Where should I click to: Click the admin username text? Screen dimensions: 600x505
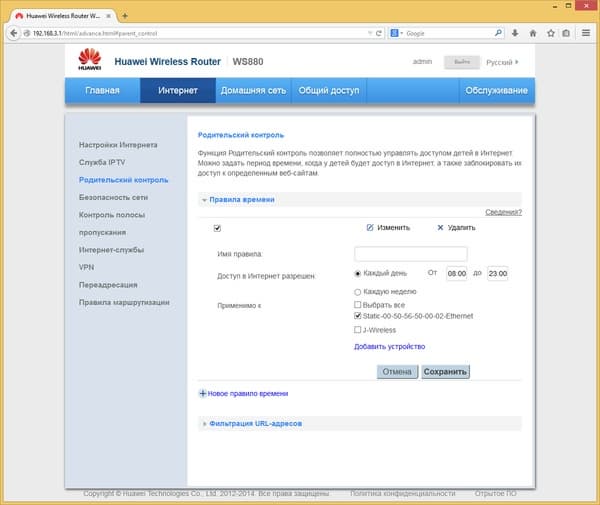pos(422,62)
